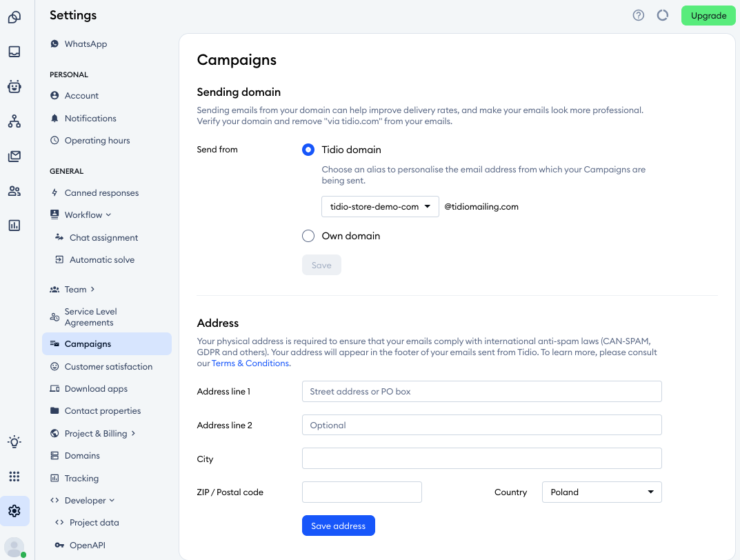
Task: Open the Contacts icon in the rail
Action: click(14, 191)
